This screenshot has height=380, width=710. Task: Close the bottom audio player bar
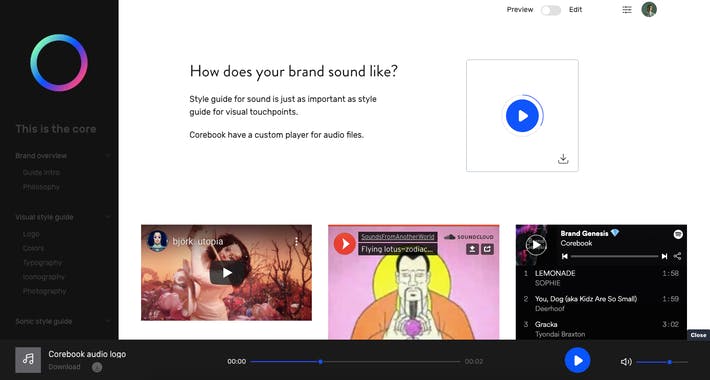click(698, 335)
